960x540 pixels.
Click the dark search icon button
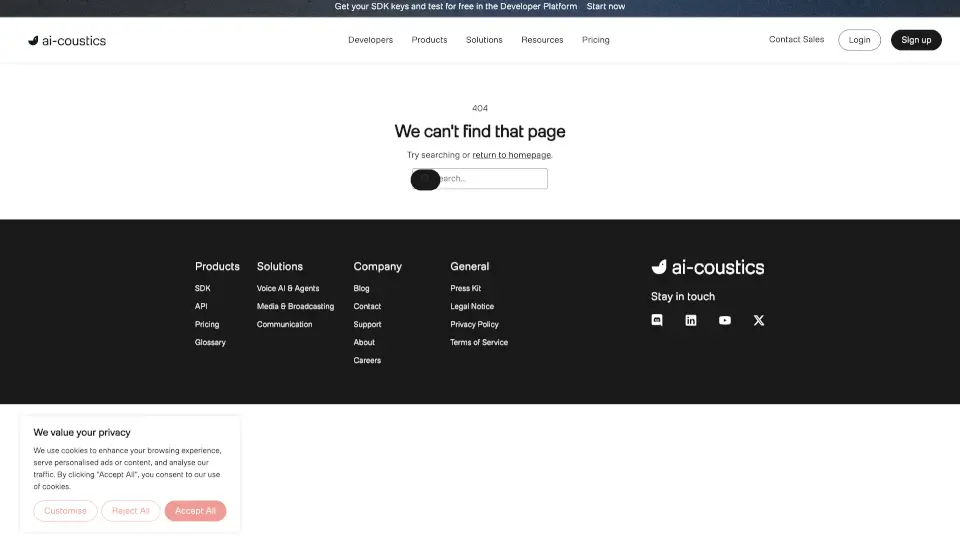point(425,179)
